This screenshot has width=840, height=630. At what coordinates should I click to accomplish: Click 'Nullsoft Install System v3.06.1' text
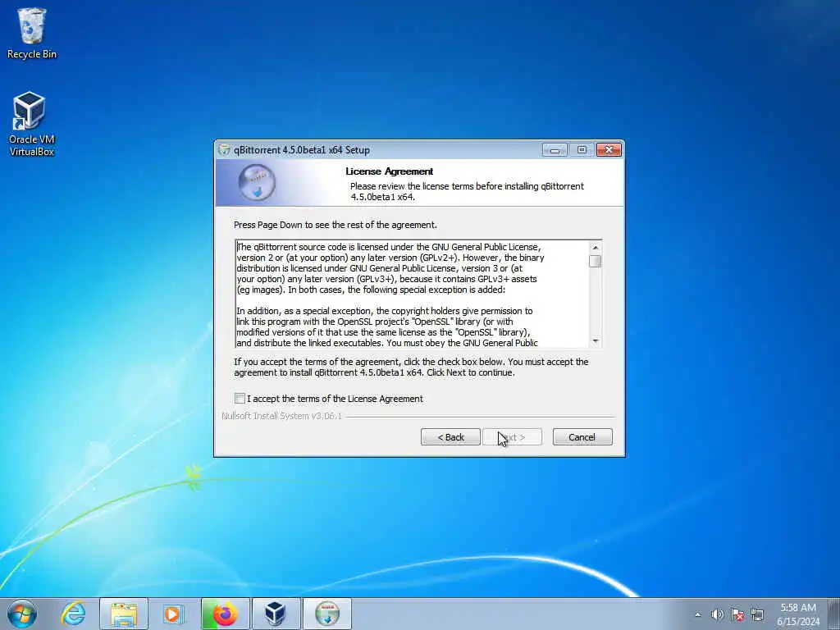point(282,416)
